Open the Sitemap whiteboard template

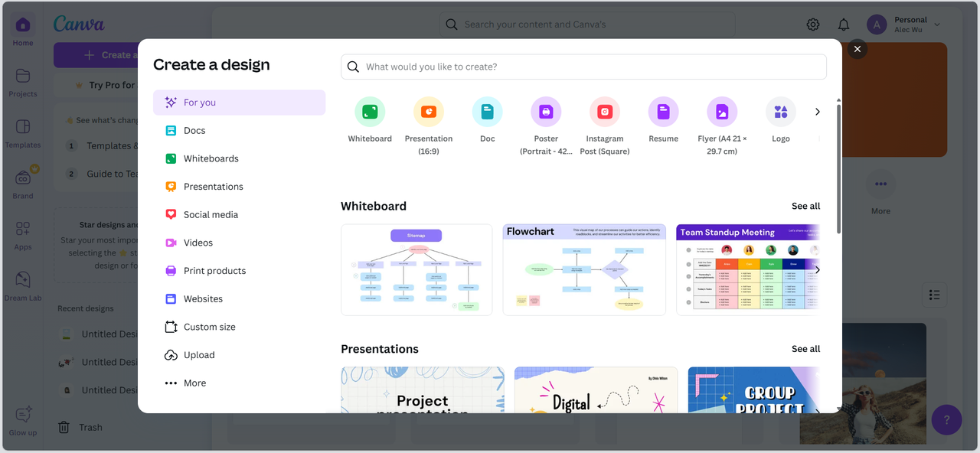[416, 269]
